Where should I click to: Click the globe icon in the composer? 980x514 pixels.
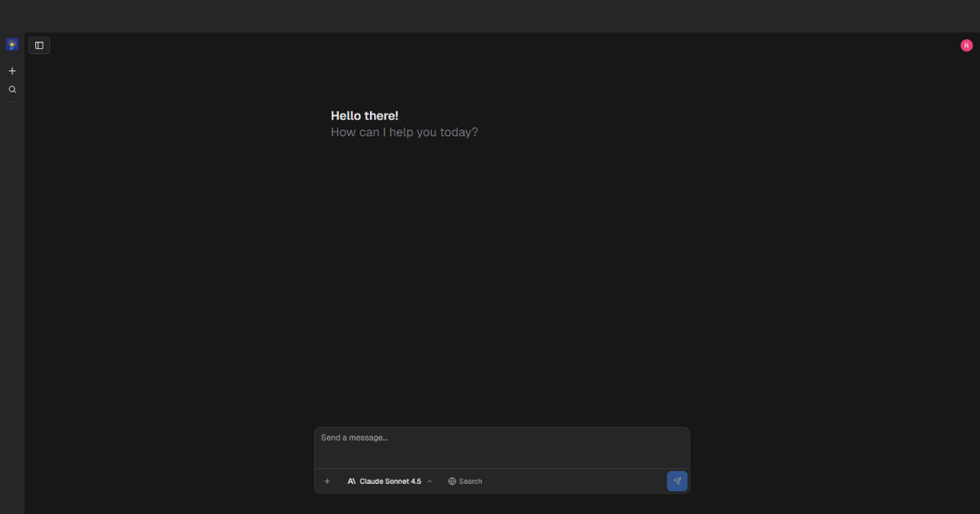tap(452, 481)
